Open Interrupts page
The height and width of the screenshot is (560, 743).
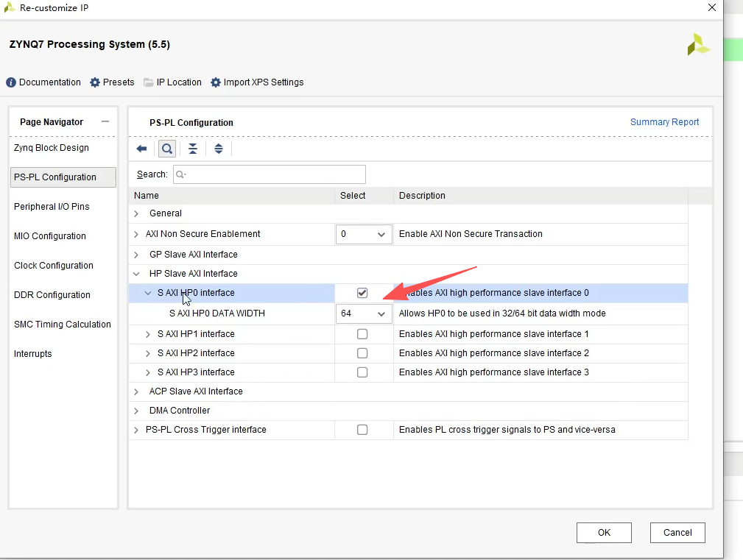[32, 354]
